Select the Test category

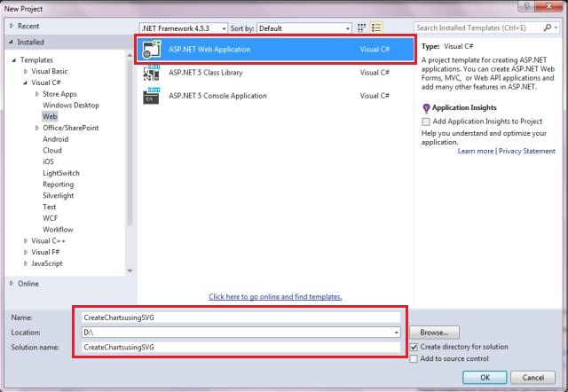pyautogui.click(x=50, y=207)
